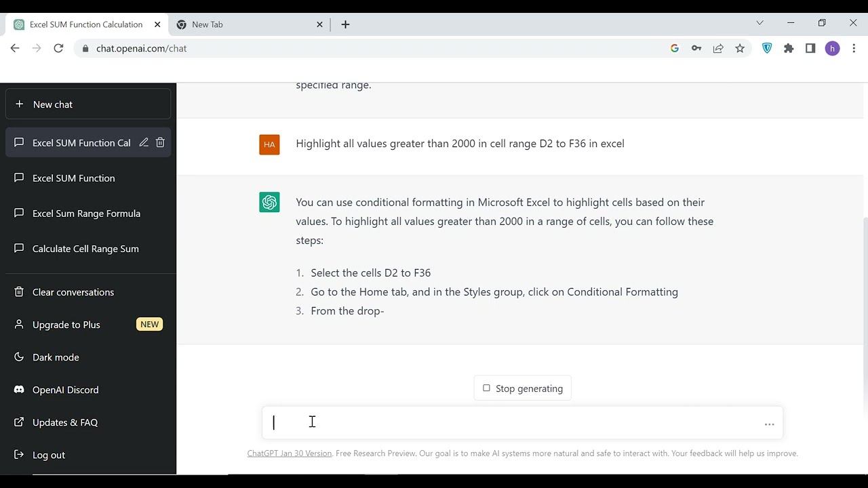Share this page icon in address bar

pos(718,48)
